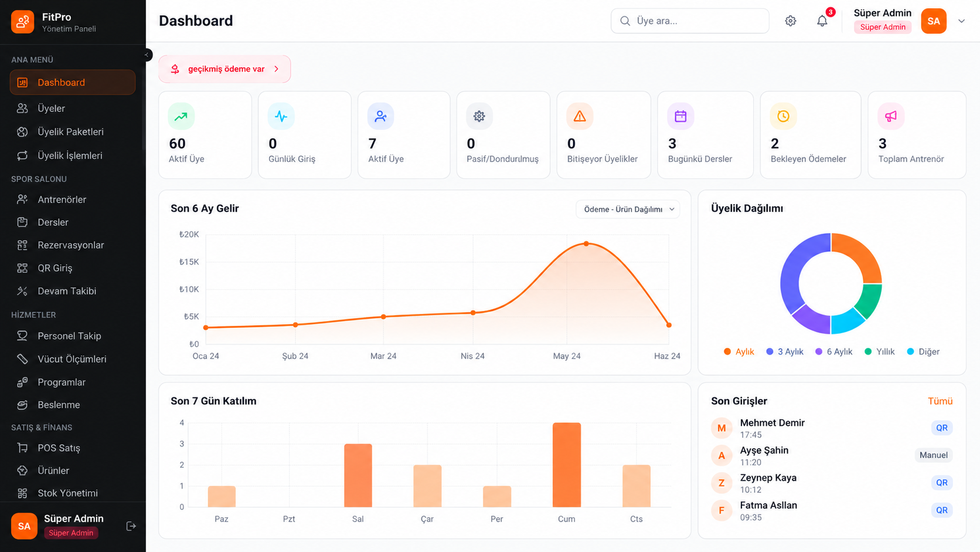Go to Devam Takibi
980x552 pixels.
pos(73,291)
